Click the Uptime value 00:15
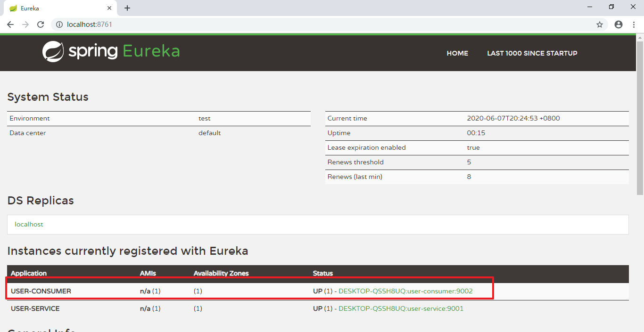 [x=476, y=133]
